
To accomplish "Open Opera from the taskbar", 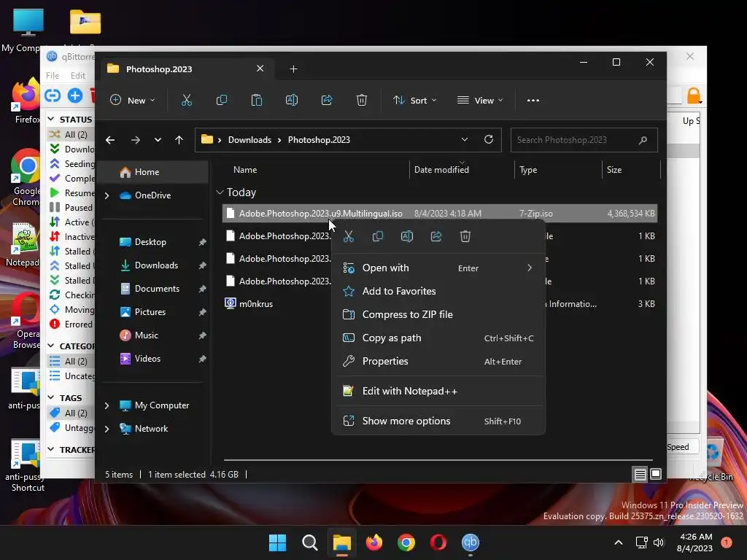I will [438, 542].
